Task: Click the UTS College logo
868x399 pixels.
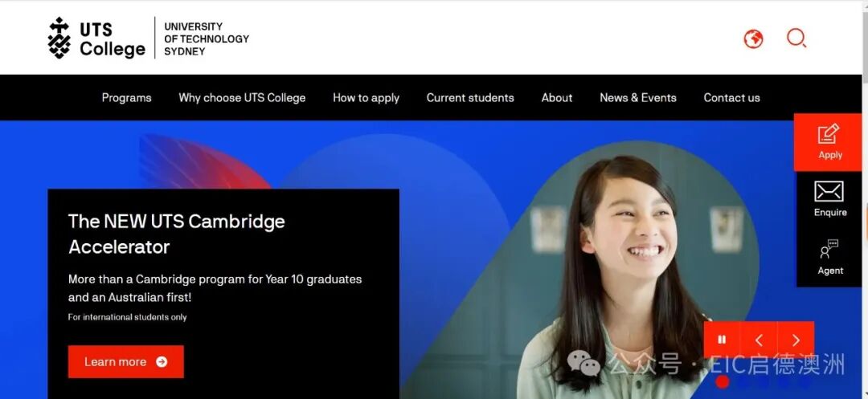Action: [96, 38]
